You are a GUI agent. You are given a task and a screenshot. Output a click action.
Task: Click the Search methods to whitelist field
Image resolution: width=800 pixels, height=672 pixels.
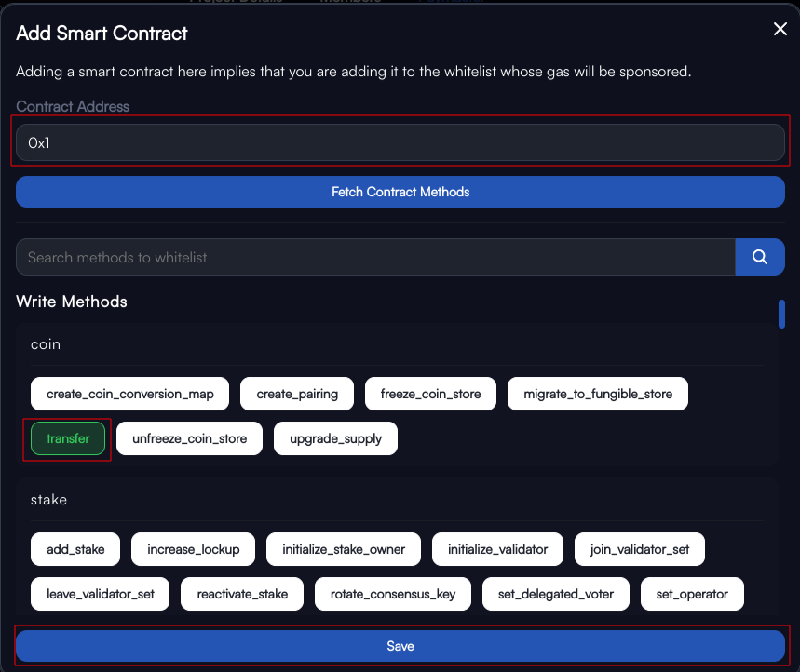coord(375,257)
